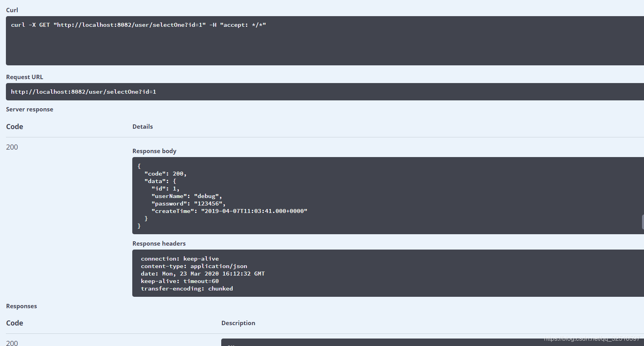
Task: Click the 'Request URL' label
Action: pyautogui.click(x=24, y=77)
